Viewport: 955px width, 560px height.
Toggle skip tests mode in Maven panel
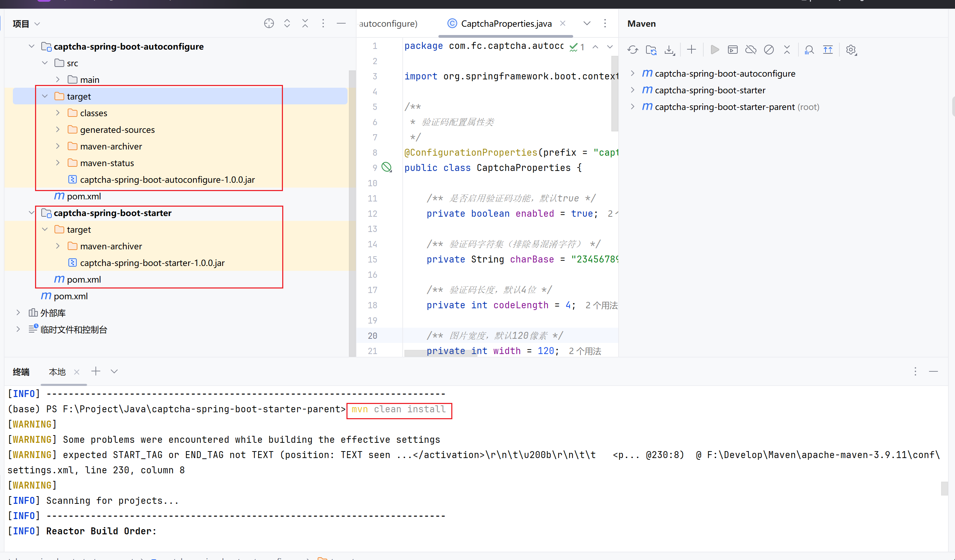pyautogui.click(x=769, y=50)
